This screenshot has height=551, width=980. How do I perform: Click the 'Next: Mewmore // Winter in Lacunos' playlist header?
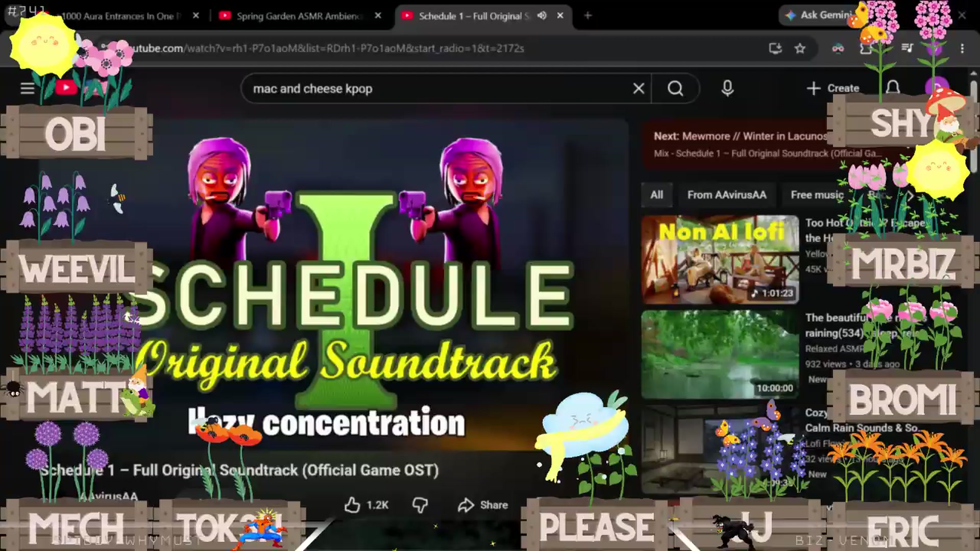click(x=740, y=136)
